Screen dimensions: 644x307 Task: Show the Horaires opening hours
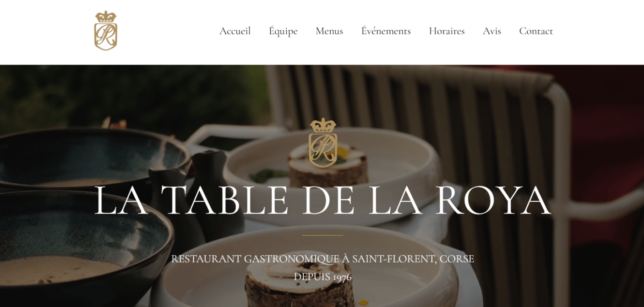(x=447, y=31)
